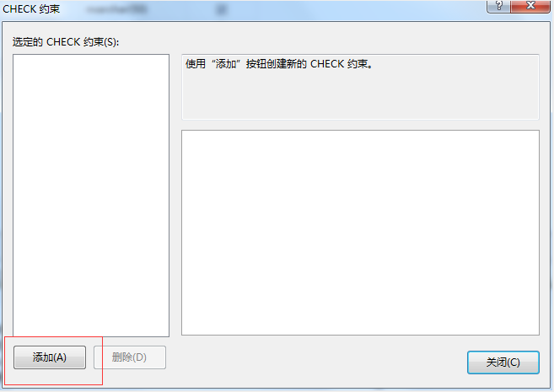The width and height of the screenshot is (554, 392).
Task: Click the 添加(A) button
Action: click(50, 357)
